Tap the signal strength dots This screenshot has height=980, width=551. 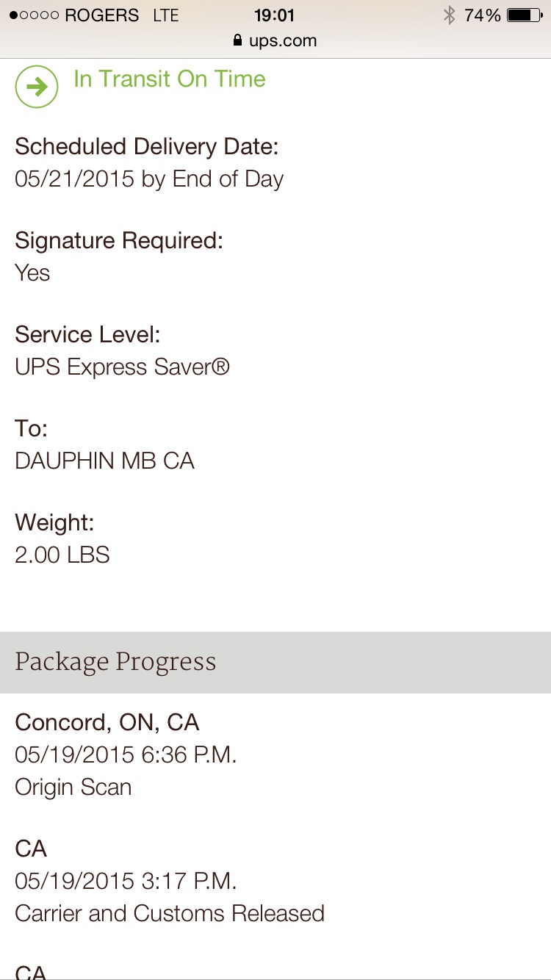(34, 15)
